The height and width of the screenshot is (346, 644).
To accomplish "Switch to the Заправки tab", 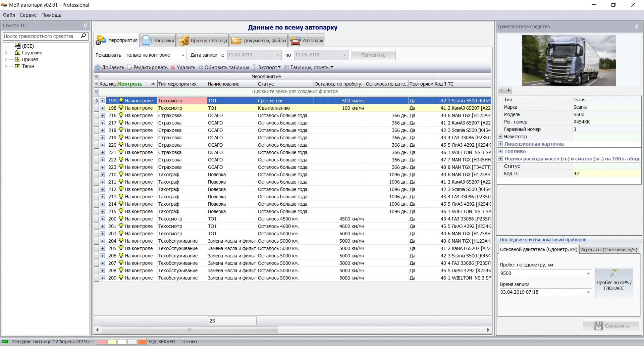I will tap(158, 41).
